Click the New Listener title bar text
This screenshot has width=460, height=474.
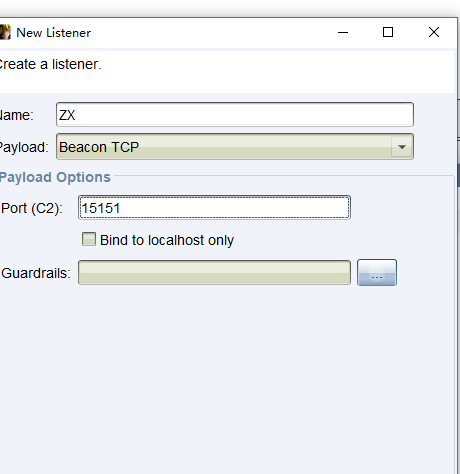[54, 33]
